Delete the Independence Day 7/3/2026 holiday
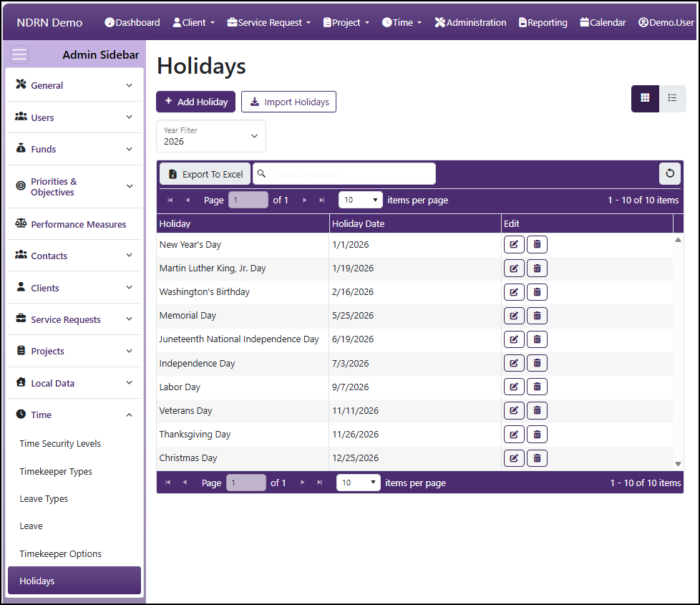The width and height of the screenshot is (700, 605). pyautogui.click(x=537, y=363)
